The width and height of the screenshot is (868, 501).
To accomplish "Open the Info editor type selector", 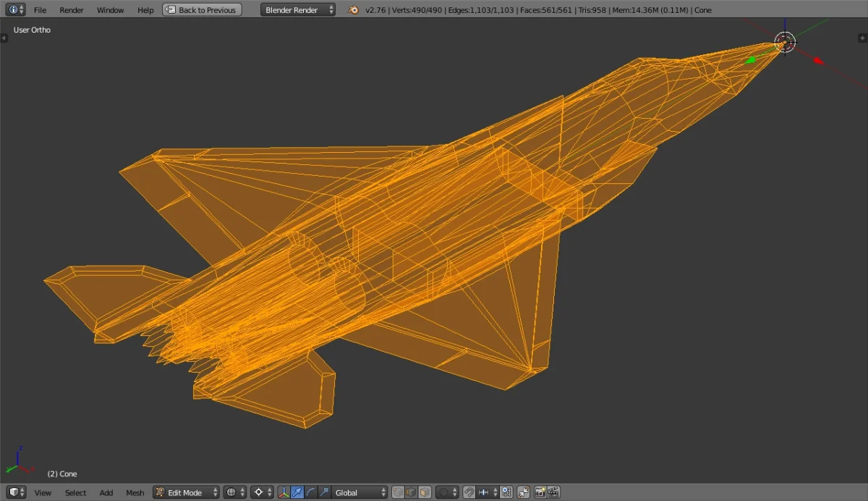I will click(x=16, y=9).
